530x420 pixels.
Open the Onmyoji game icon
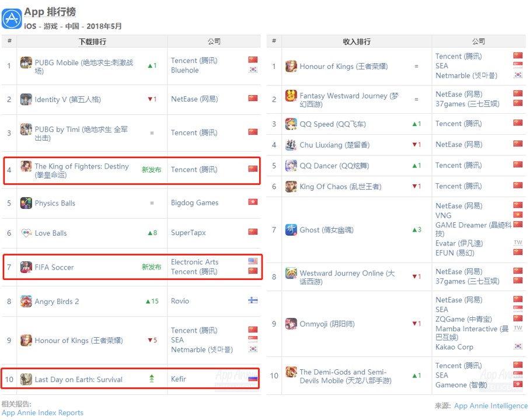(x=291, y=324)
